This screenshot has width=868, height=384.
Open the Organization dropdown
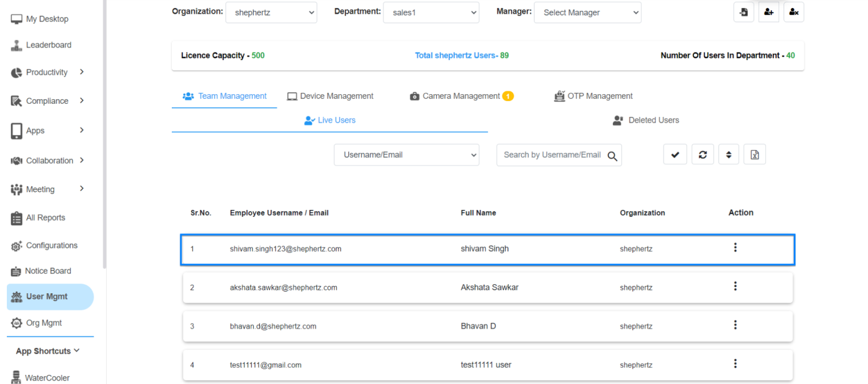pyautogui.click(x=271, y=12)
